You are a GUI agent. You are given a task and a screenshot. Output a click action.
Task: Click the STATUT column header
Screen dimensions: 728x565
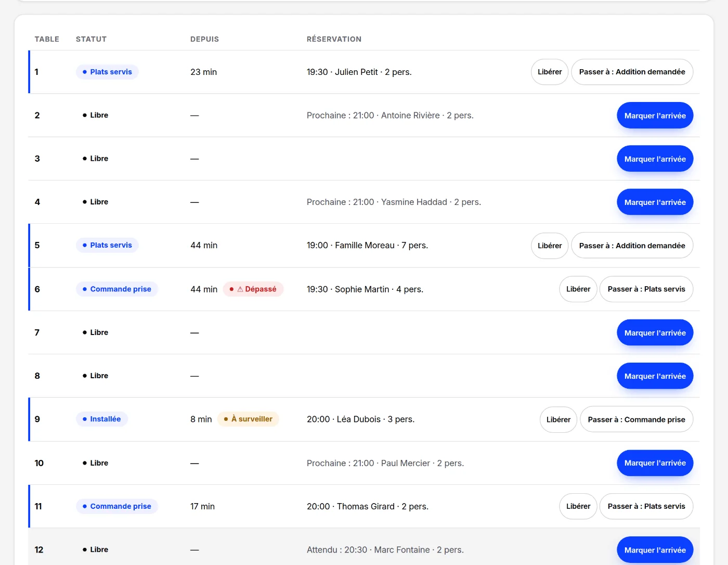click(91, 39)
